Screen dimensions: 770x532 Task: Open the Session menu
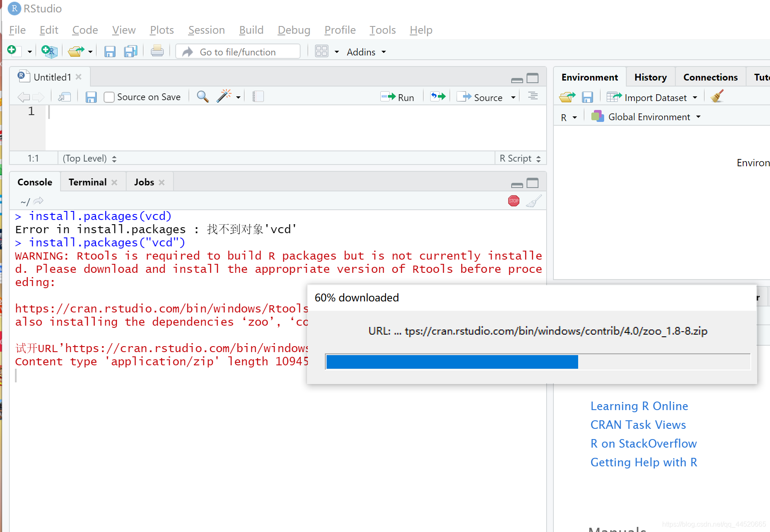coord(206,30)
